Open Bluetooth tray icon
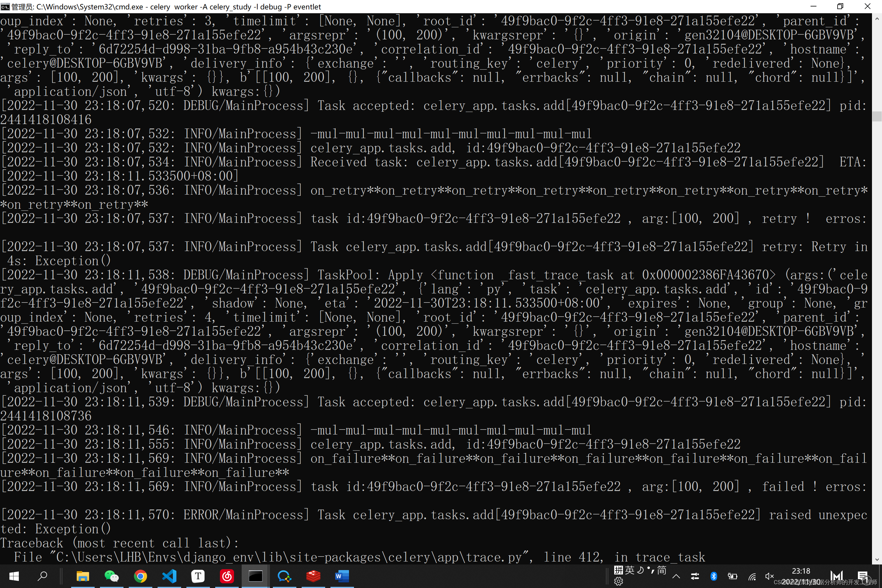Image resolution: width=882 pixels, height=588 pixels. coord(714,576)
